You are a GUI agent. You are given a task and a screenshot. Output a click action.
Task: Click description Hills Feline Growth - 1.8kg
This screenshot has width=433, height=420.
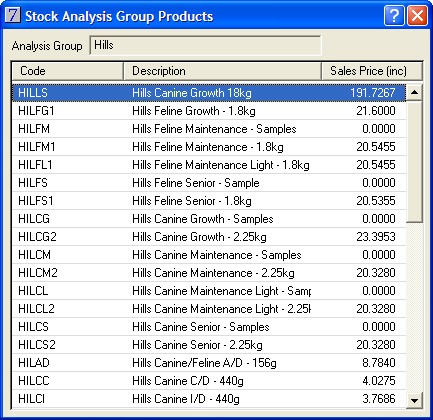tap(194, 111)
